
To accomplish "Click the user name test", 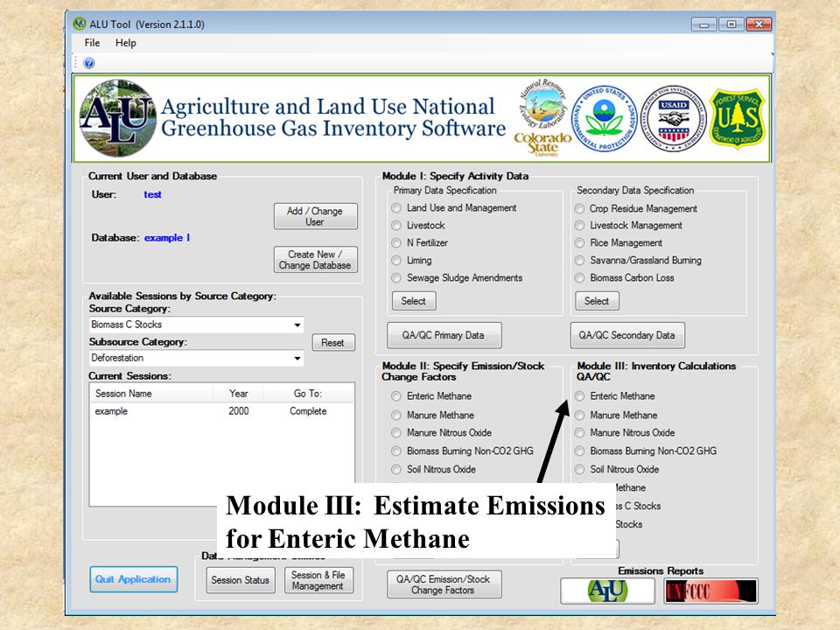I will tap(152, 194).
